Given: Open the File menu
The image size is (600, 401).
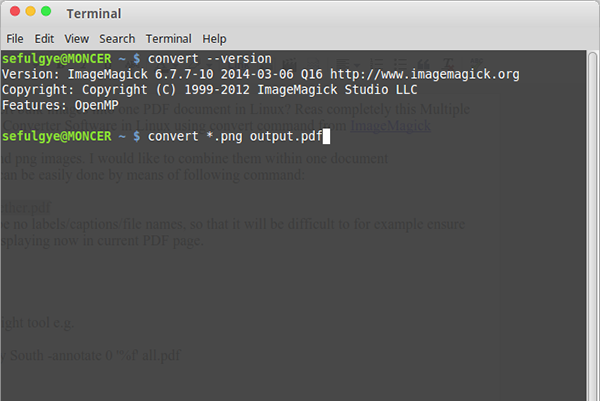Looking at the screenshot, I should click(x=15, y=39).
